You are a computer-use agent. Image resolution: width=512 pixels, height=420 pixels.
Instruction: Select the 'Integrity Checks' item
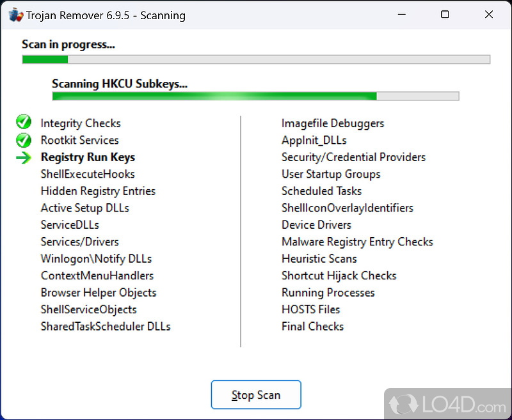(81, 123)
